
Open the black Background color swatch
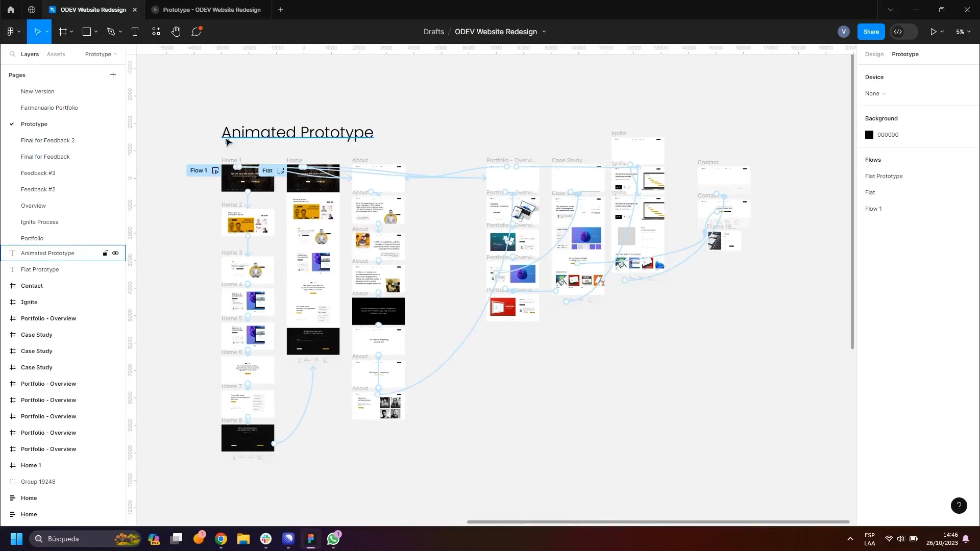(870, 134)
